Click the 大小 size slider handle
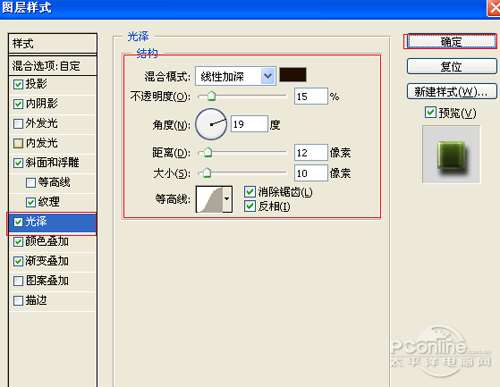 coord(207,173)
